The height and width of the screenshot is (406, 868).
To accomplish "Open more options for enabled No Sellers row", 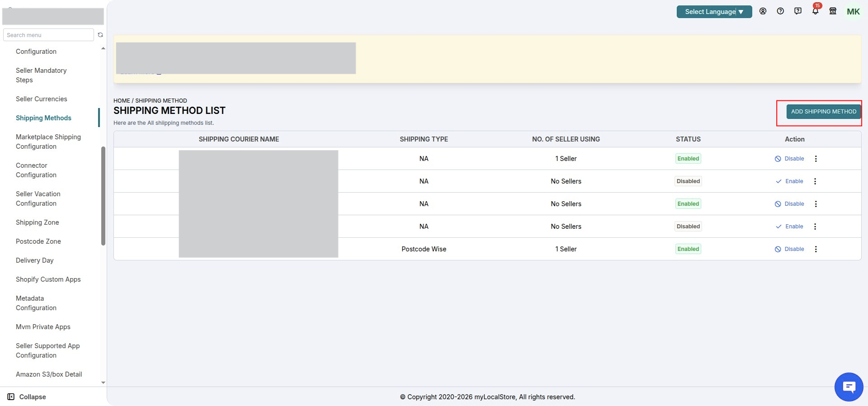I will coord(816,204).
